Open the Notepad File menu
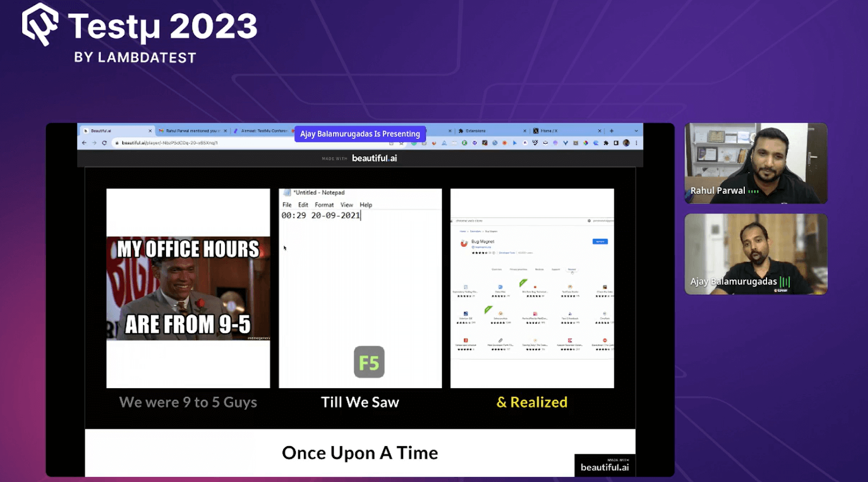 point(287,205)
